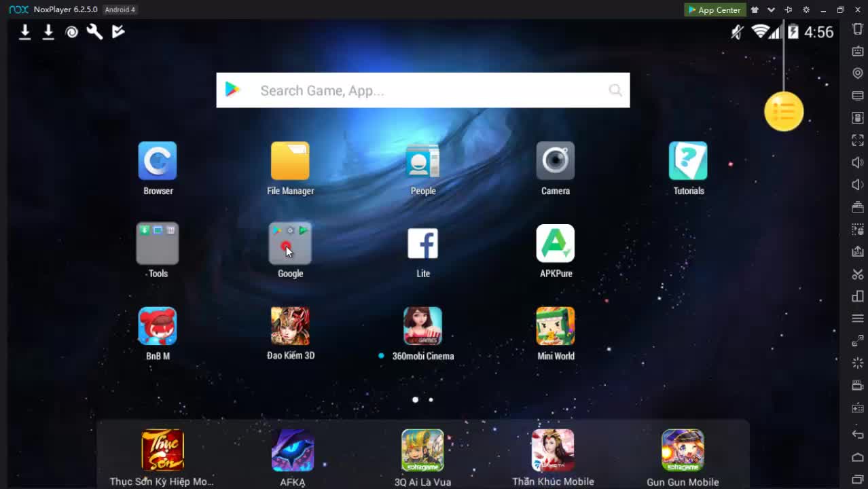Viewport: 868px width, 489px height.
Task: Click the My Computer screen sidebar icon
Action: coord(858,96)
